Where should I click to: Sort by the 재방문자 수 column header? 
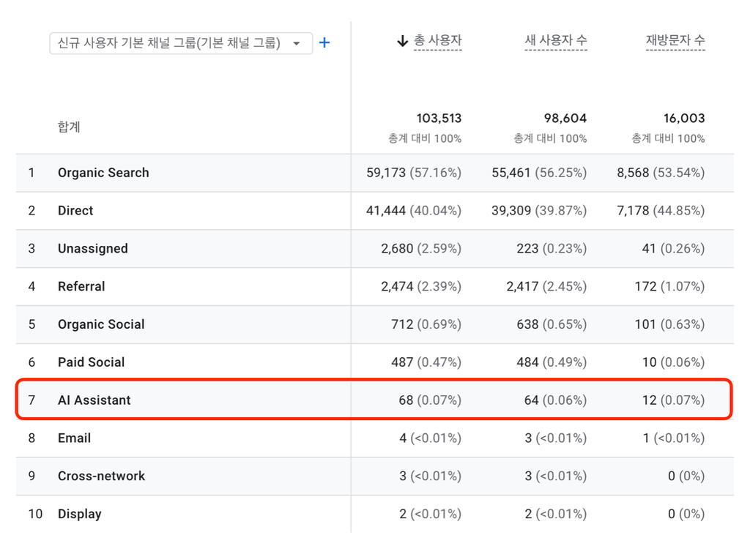(x=675, y=40)
